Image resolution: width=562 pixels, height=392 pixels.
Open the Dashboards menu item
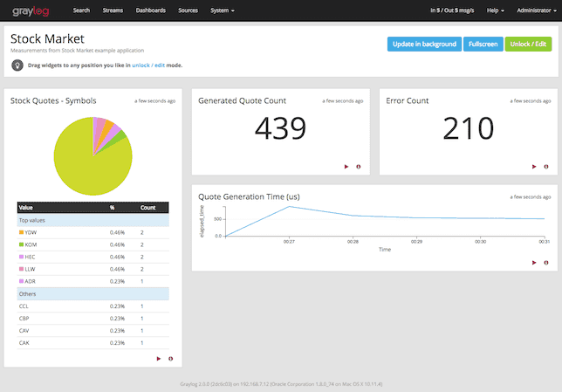point(150,10)
